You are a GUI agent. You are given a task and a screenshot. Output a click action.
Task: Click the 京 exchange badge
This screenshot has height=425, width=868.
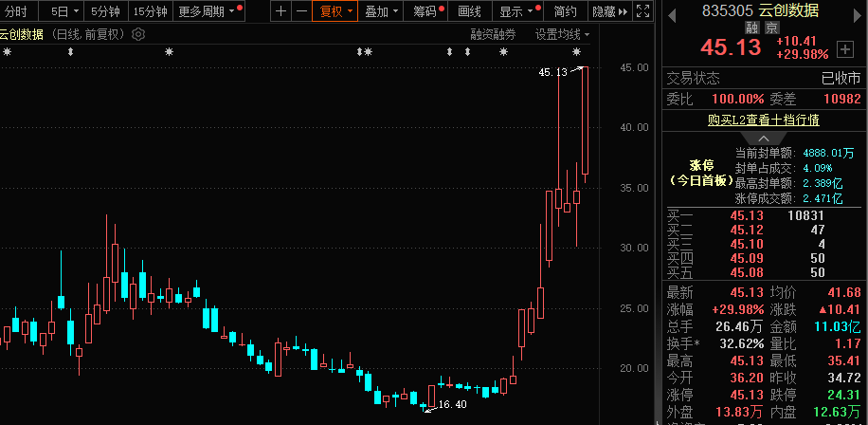coord(771,28)
